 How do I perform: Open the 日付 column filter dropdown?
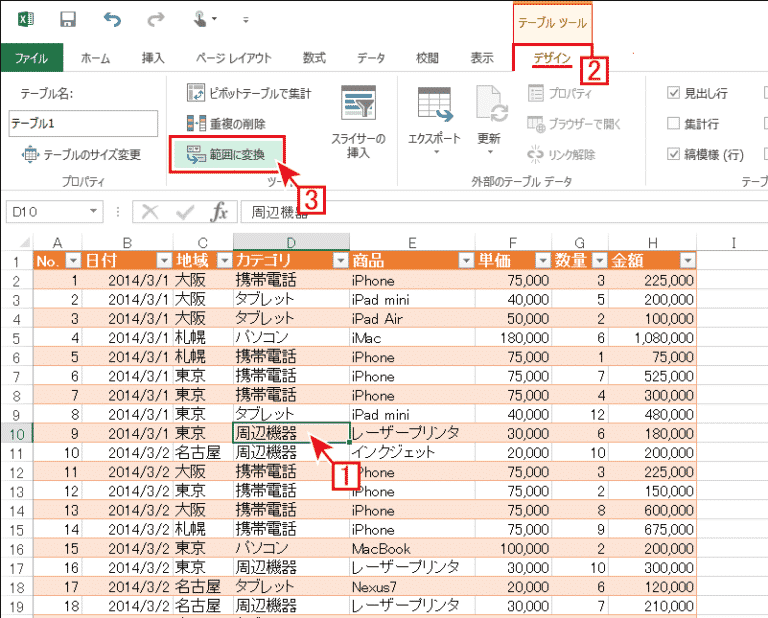pyautogui.click(x=164, y=261)
